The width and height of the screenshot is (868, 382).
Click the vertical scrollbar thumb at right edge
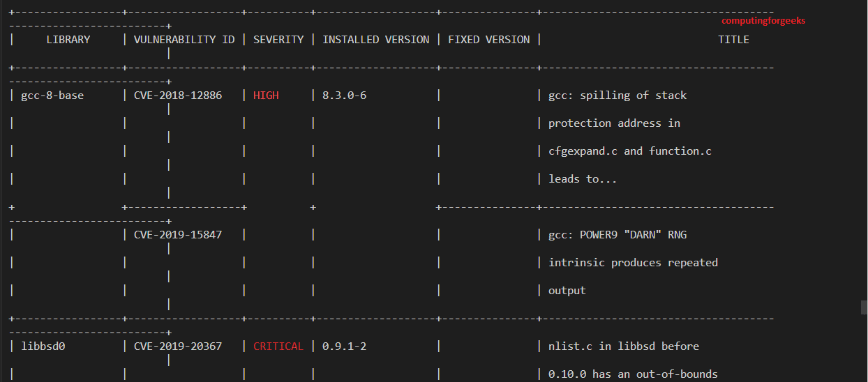coord(864,307)
